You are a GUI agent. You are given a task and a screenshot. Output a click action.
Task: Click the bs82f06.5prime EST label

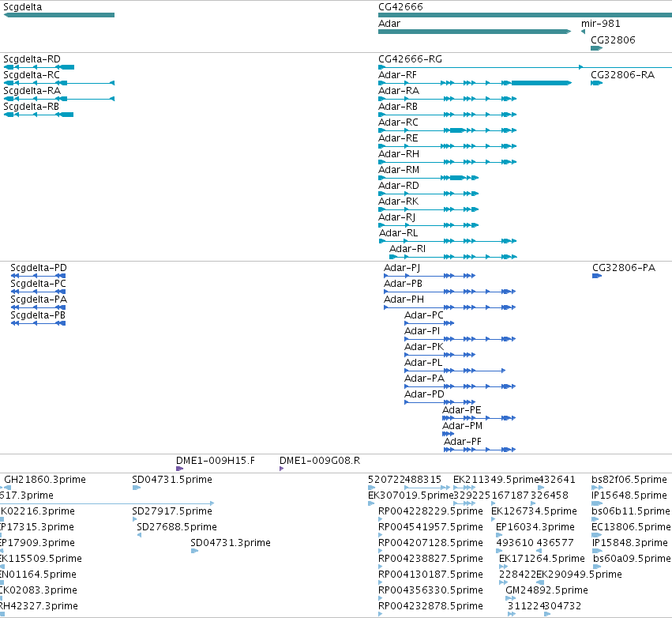(x=629, y=480)
